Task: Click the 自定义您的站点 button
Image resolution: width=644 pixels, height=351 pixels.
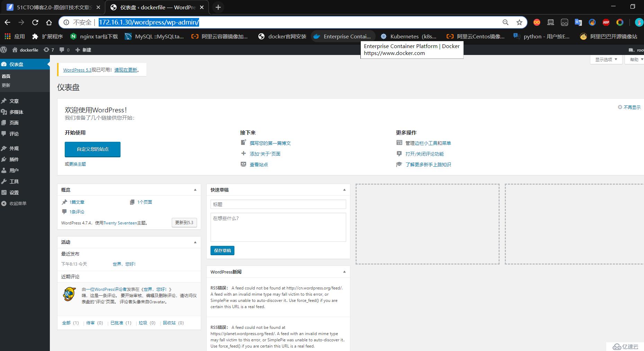Action: pyautogui.click(x=92, y=149)
